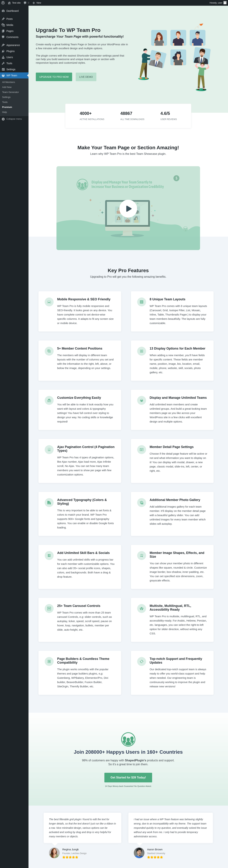Click the Upgrade To Pro Now button
Viewport: 228px width, 868px height.
54,77
